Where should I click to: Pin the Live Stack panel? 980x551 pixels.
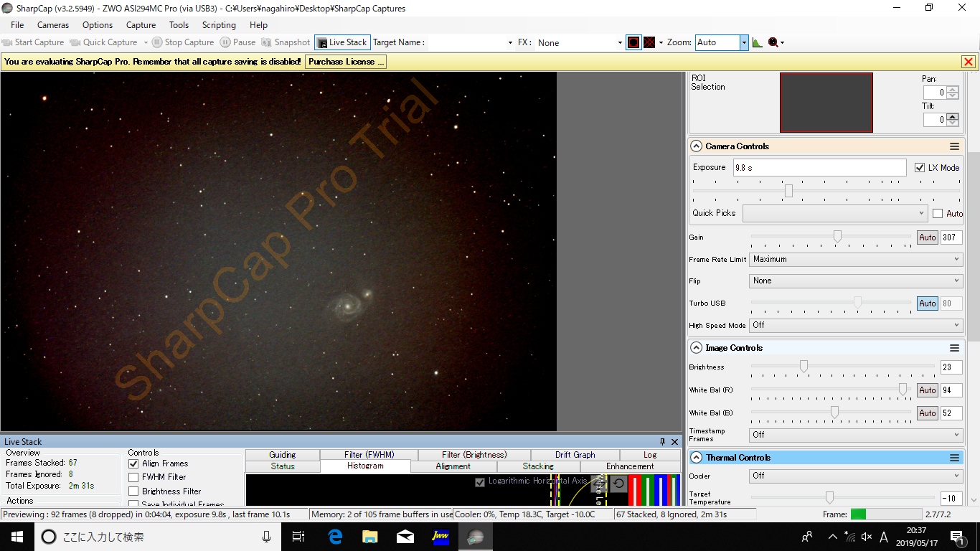[662, 442]
